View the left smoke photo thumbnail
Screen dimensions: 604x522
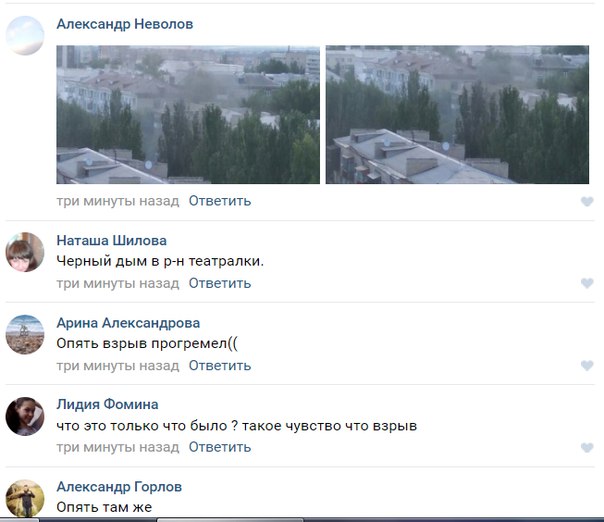tap(188, 115)
